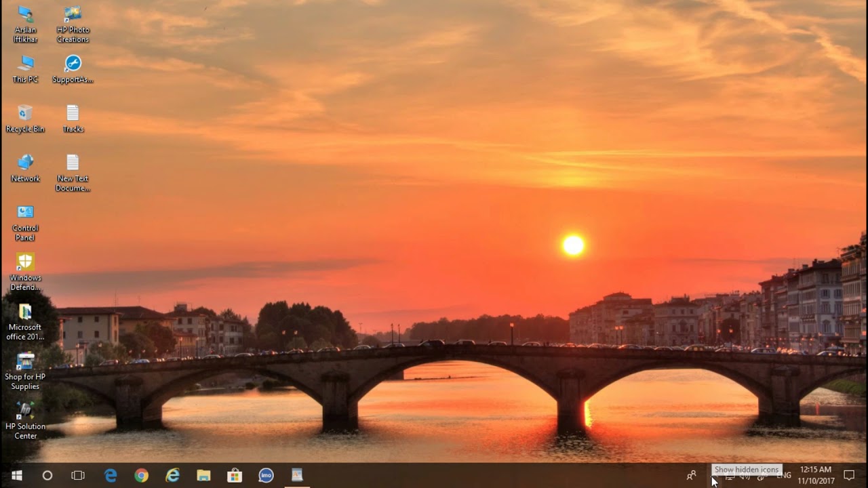
Task: Open HP Photo Creations desktop shortcut
Action: tap(73, 24)
